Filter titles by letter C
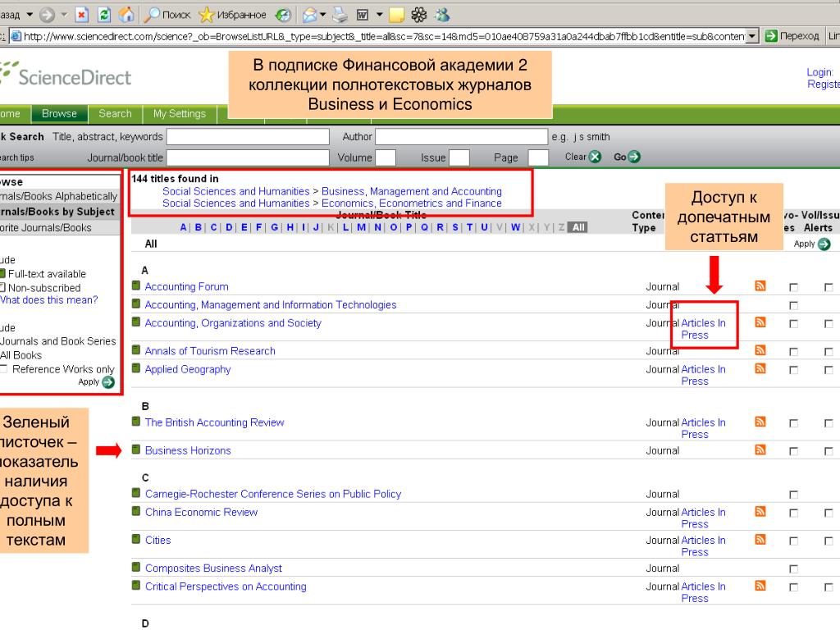 [x=213, y=227]
